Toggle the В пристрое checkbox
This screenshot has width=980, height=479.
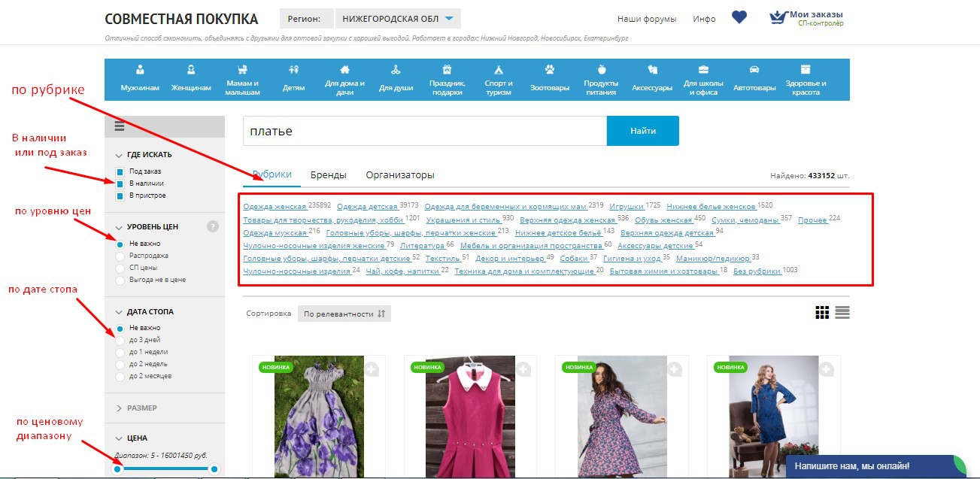120,196
